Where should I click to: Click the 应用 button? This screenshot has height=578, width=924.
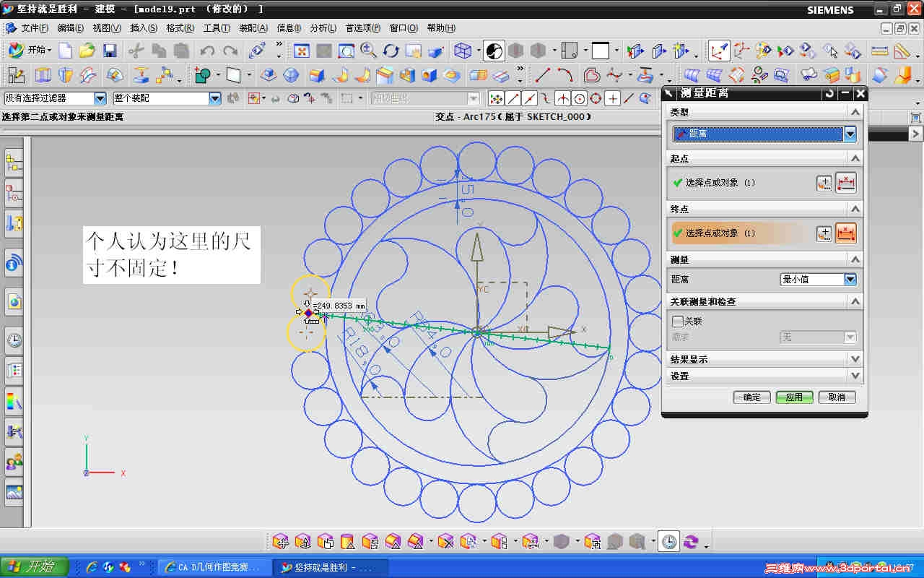coord(794,397)
